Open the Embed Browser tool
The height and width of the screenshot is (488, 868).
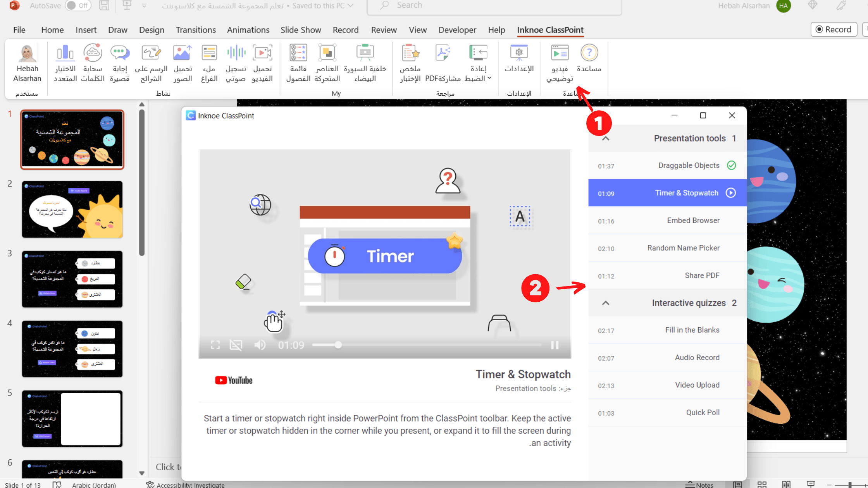pos(693,220)
